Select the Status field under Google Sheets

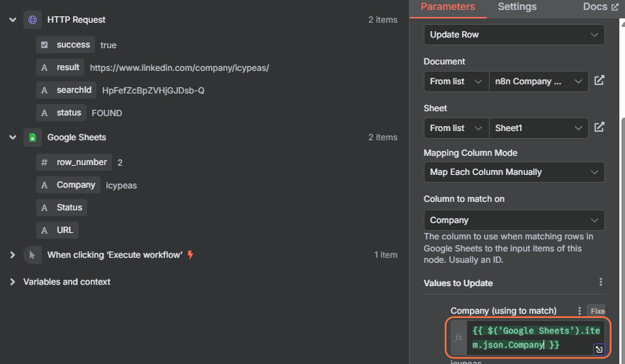coord(62,207)
